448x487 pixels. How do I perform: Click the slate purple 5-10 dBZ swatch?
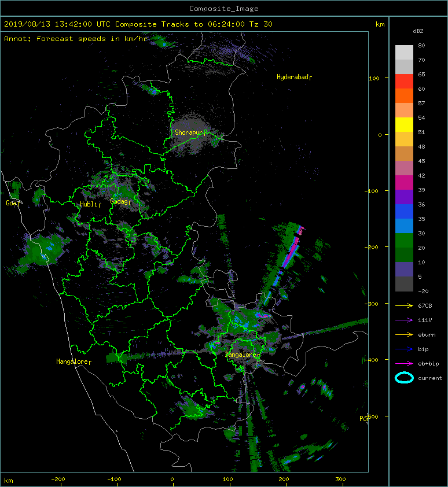coord(404,269)
